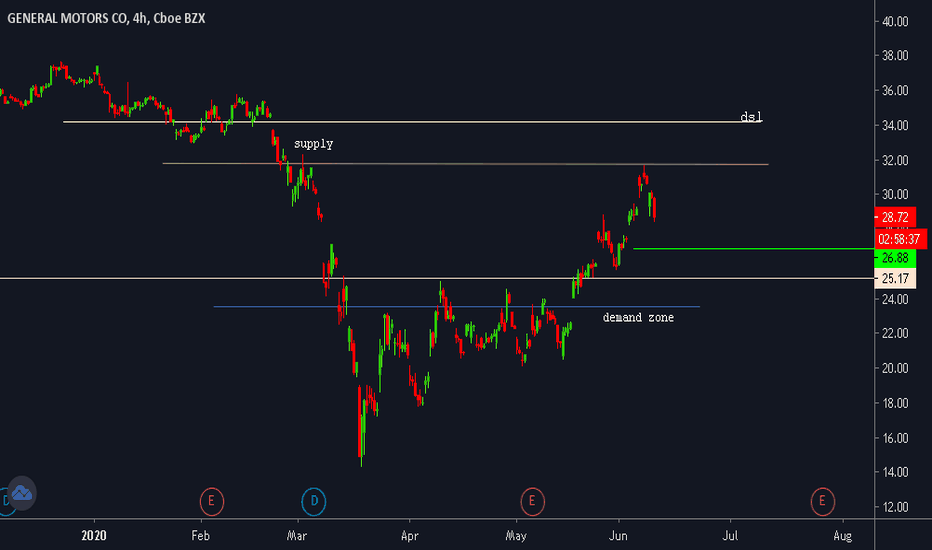The width and height of the screenshot is (932, 550).
Task: Click the 24.00 price axis label
Action: 895,300
